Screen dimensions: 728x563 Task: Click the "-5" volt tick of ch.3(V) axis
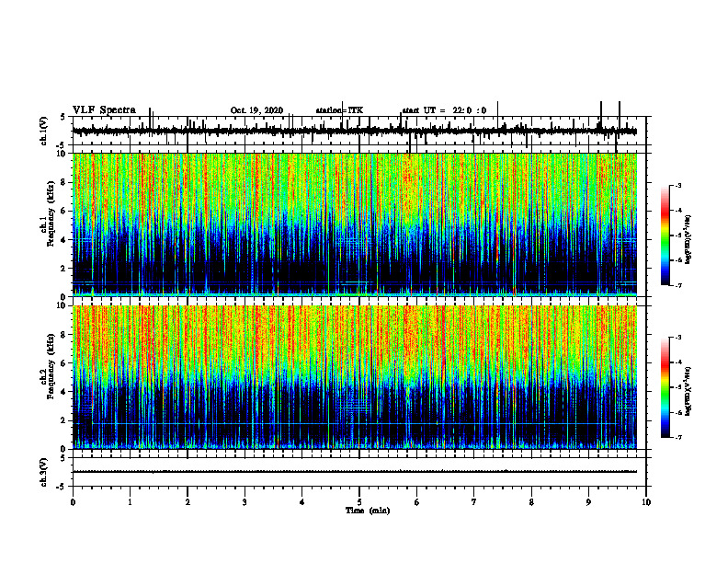pos(63,487)
